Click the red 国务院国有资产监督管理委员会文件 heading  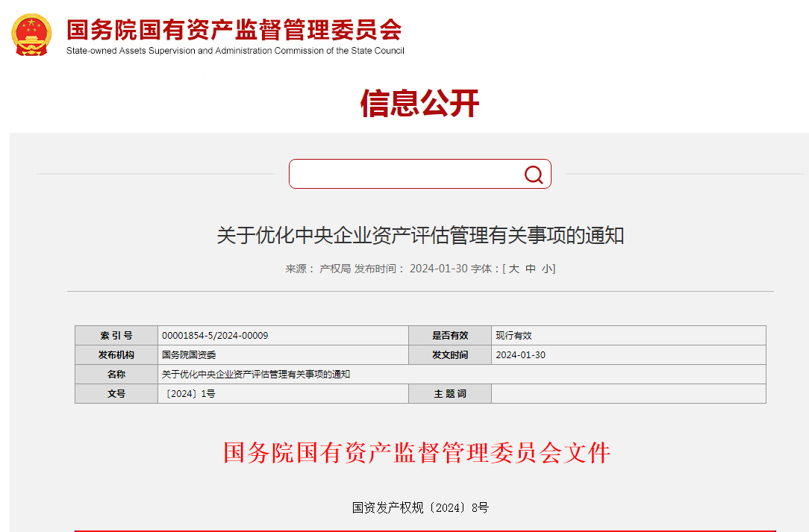(x=417, y=452)
